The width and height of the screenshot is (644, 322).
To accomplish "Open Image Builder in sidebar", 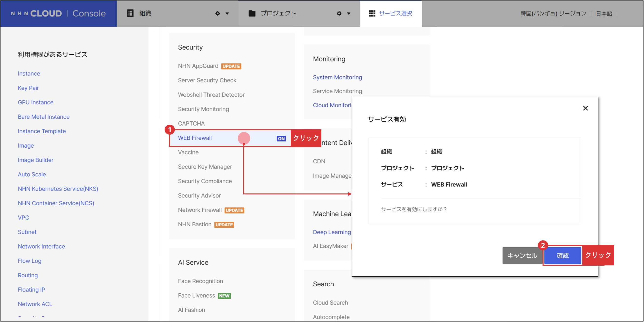I will click(x=36, y=160).
